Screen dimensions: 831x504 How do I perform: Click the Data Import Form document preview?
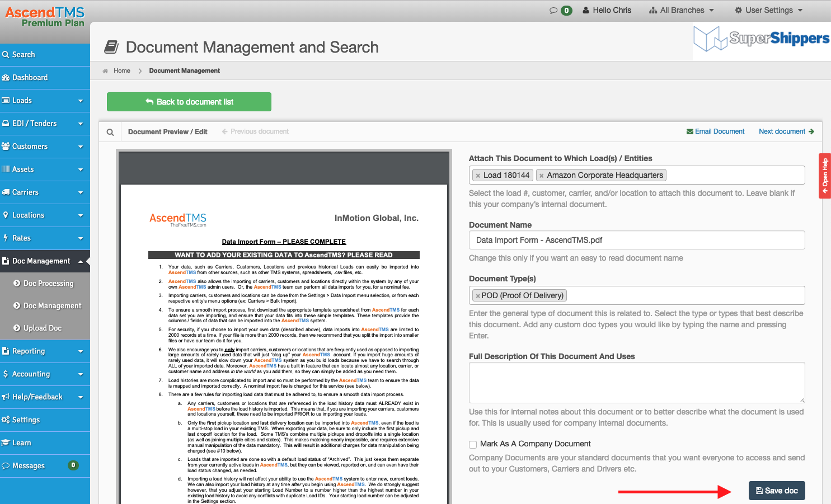click(284, 327)
